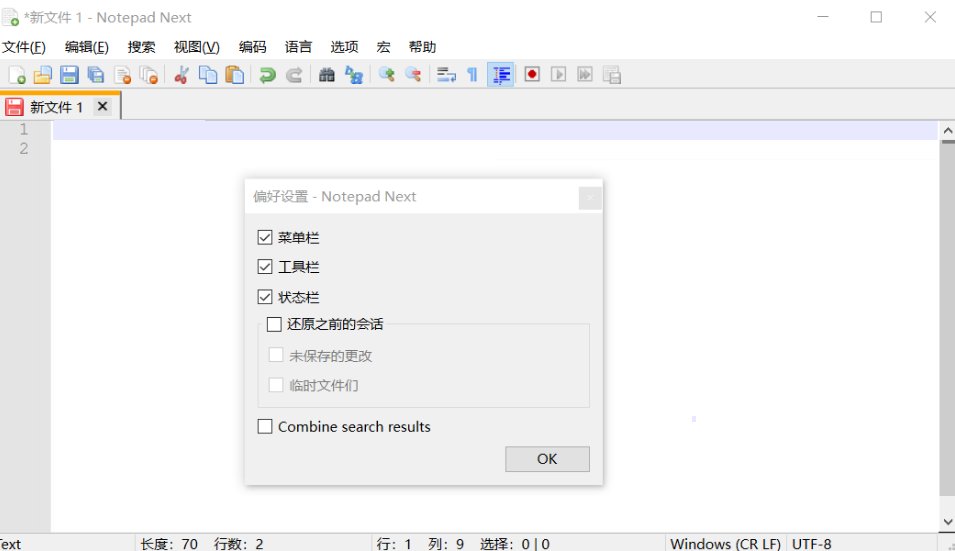This screenshot has width=955, height=551.
Task: Click the Close file toolbar icon
Action: click(x=122, y=75)
